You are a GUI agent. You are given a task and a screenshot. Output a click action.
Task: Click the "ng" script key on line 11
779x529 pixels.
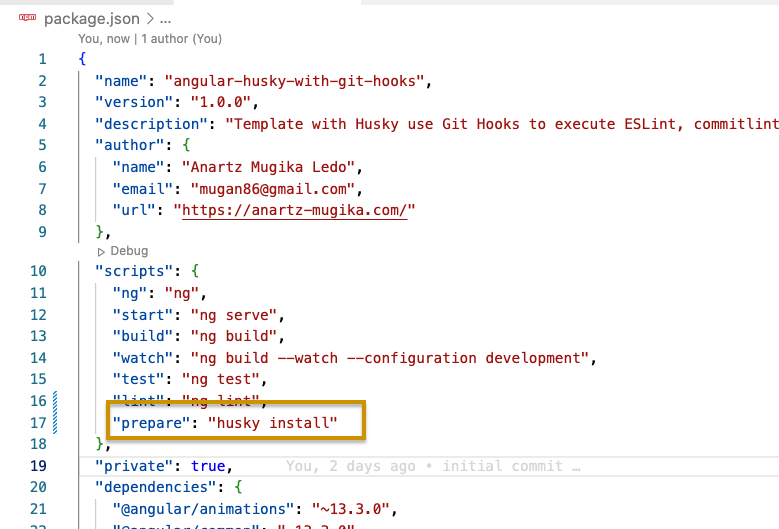129,293
